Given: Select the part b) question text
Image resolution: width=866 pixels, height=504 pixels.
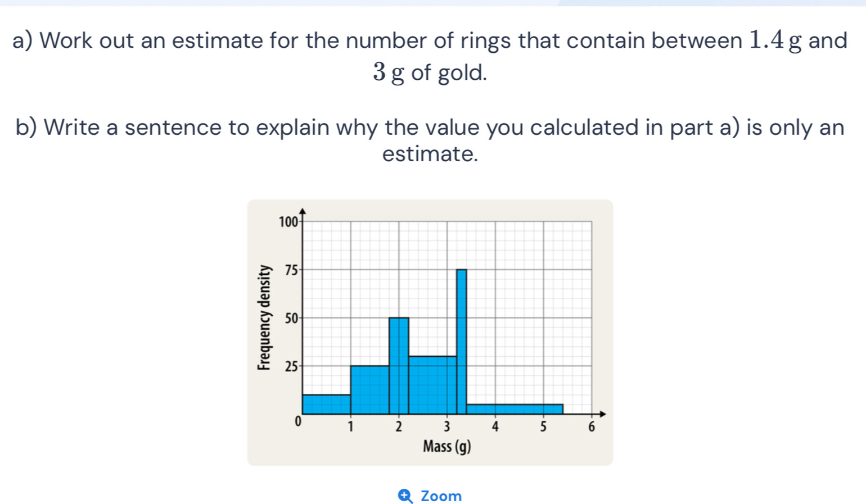Looking at the screenshot, I should (x=430, y=139).
